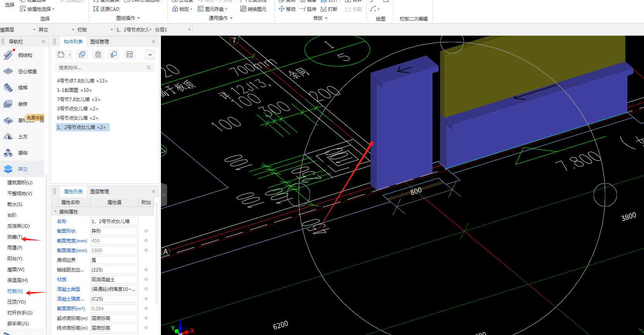Viewport: 644px width, 335px height.
Task: Collapse the left panels with side handle
Action: coord(164,195)
